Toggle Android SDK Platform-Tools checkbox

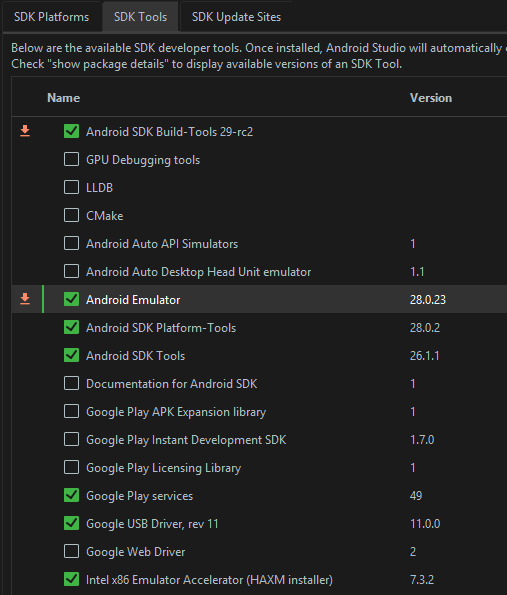tap(71, 327)
